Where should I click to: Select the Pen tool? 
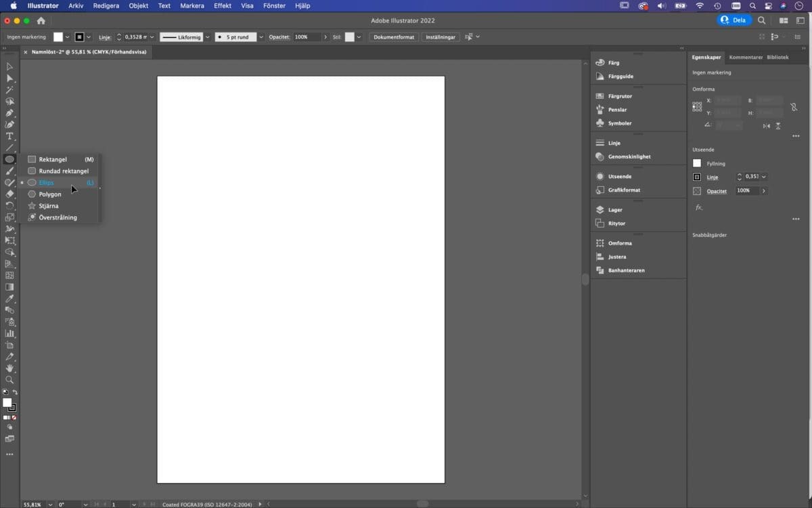coord(9,113)
